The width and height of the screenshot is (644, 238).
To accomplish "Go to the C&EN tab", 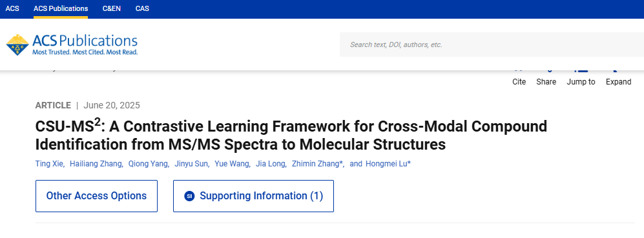I will point(112,8).
